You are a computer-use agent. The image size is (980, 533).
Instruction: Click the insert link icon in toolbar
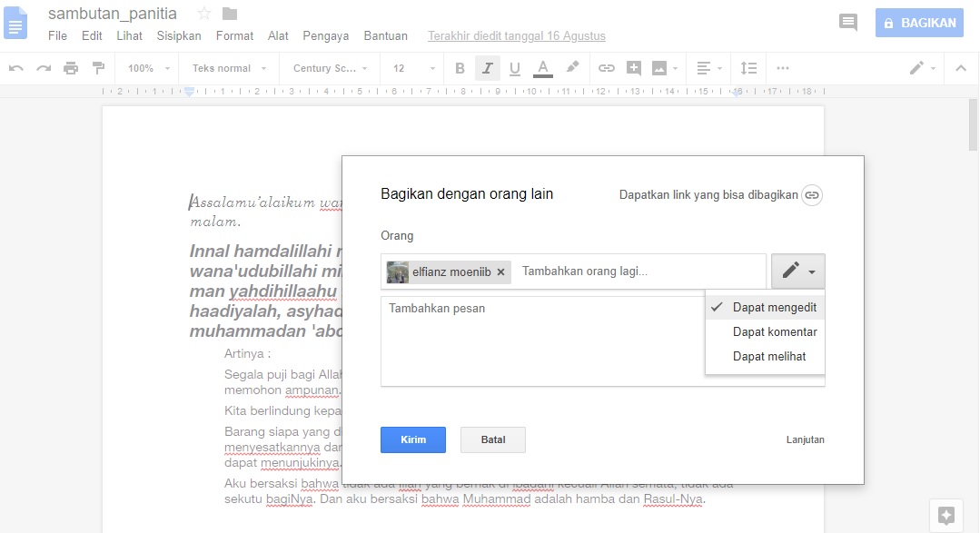click(x=606, y=68)
